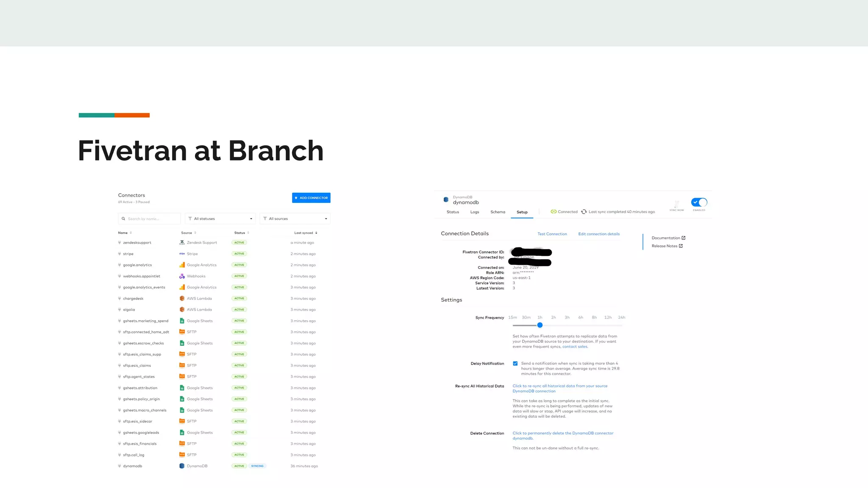This screenshot has height=488, width=868.
Task: Click the Add Connector button
Action: click(311, 198)
